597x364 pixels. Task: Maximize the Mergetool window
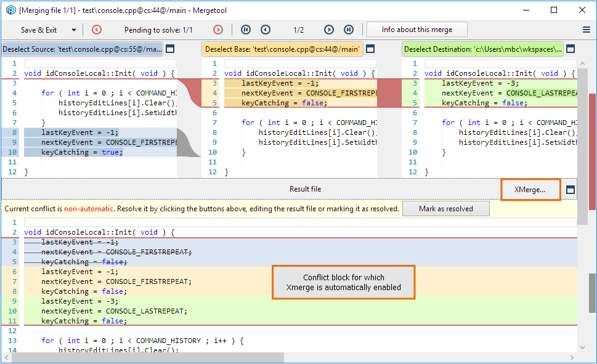coord(554,10)
